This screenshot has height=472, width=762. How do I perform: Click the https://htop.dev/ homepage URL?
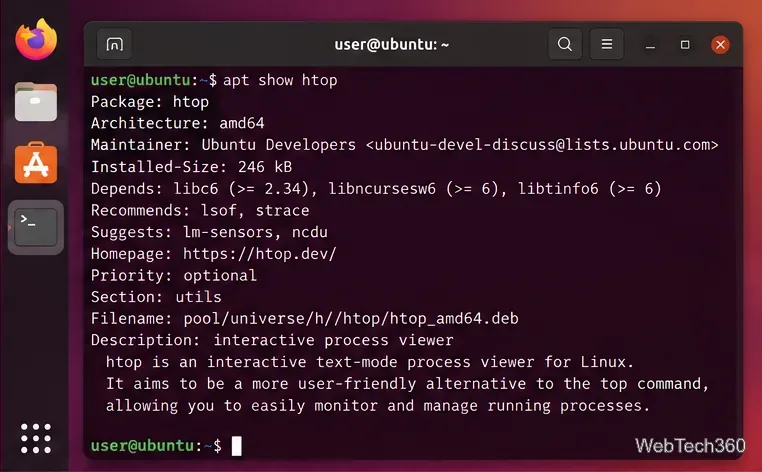[x=260, y=254]
